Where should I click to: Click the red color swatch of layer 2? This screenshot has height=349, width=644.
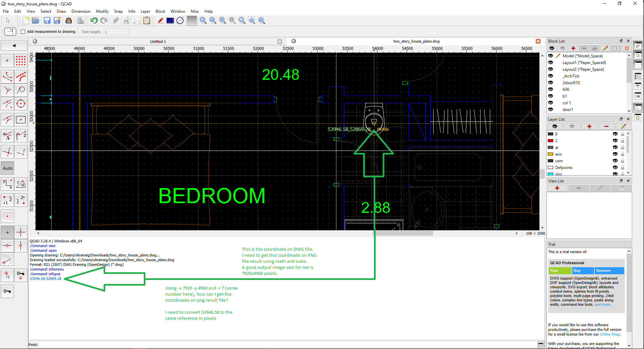[551, 141]
